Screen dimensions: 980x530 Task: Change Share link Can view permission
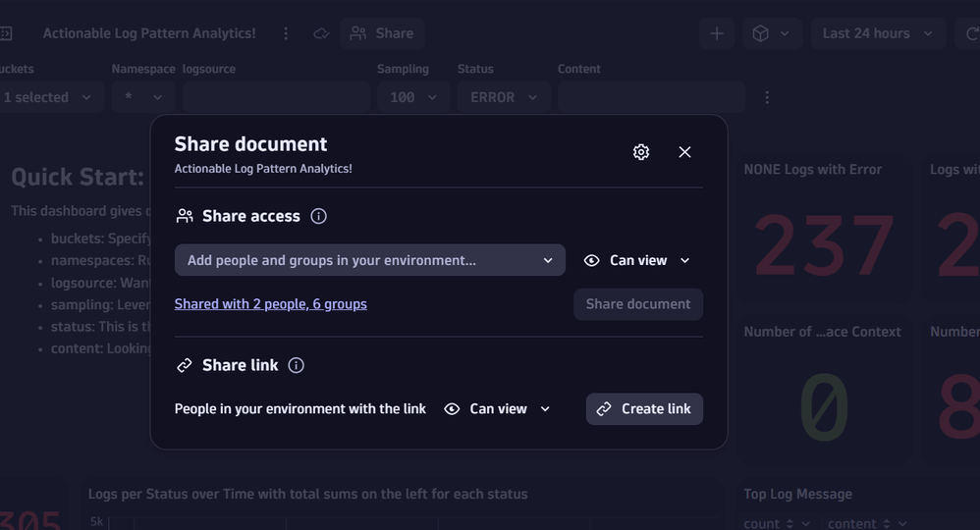[498, 409]
